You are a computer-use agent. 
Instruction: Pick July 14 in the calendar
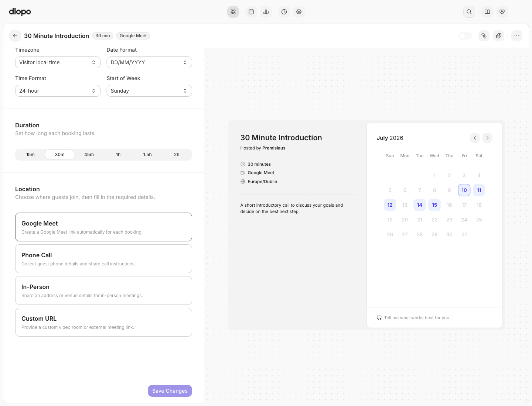pyautogui.click(x=420, y=205)
